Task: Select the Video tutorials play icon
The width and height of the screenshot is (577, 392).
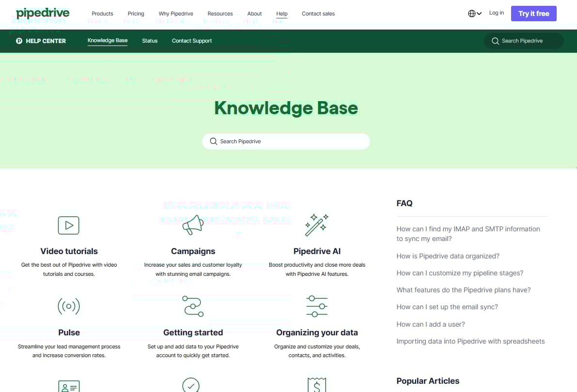Action: click(68, 225)
